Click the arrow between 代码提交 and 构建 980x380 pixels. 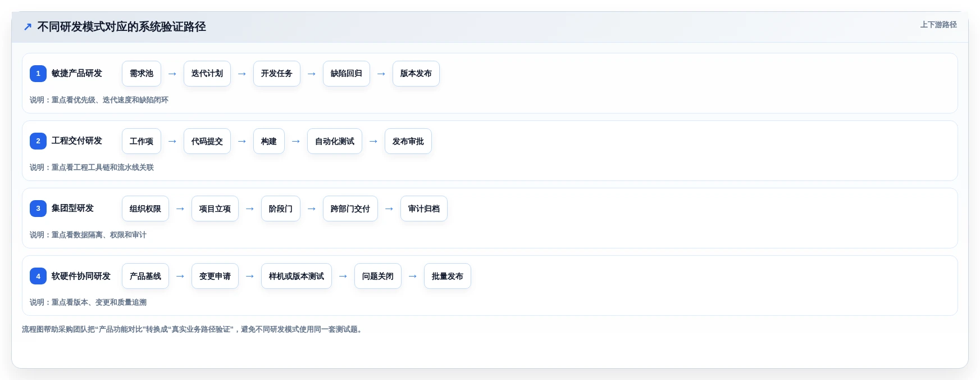[242, 141]
